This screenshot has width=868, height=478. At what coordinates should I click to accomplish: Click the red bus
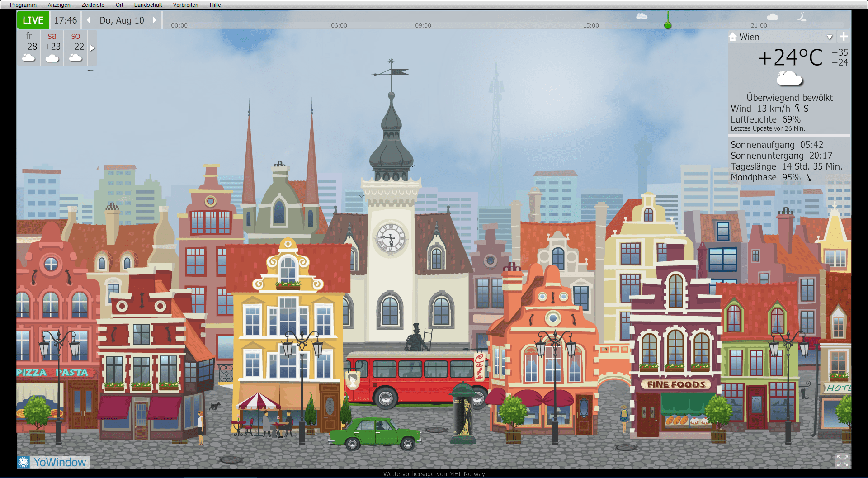coord(417,379)
